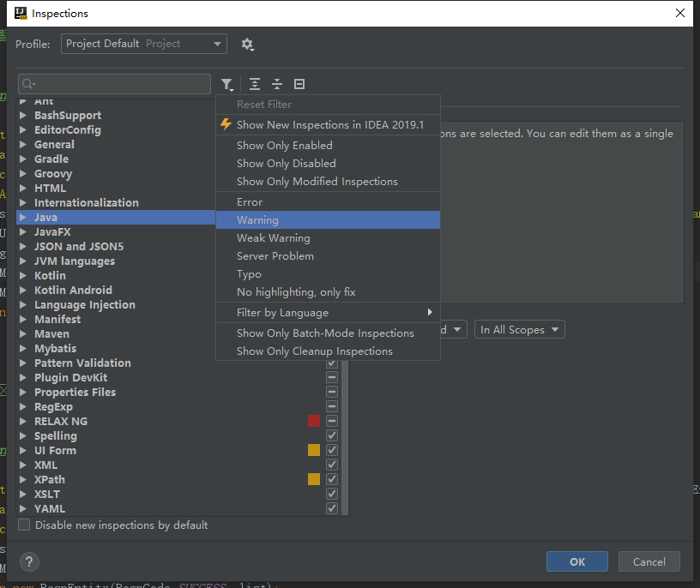Click the Collapse All toolbar icon
The image size is (700, 588).
coord(277,84)
